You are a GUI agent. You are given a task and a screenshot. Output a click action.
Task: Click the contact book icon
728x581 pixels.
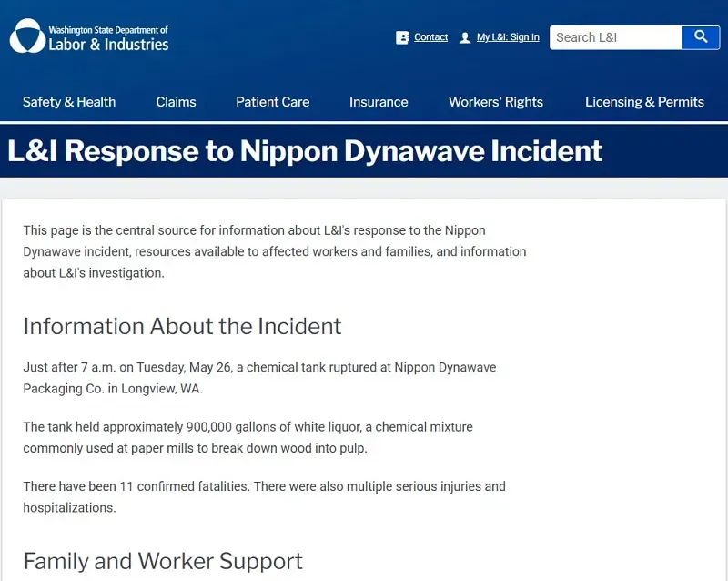coord(402,37)
